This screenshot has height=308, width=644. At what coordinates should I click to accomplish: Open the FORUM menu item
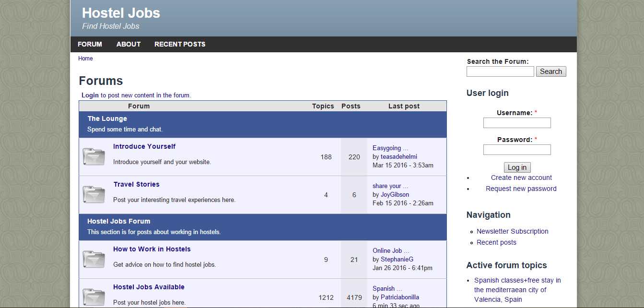point(90,44)
